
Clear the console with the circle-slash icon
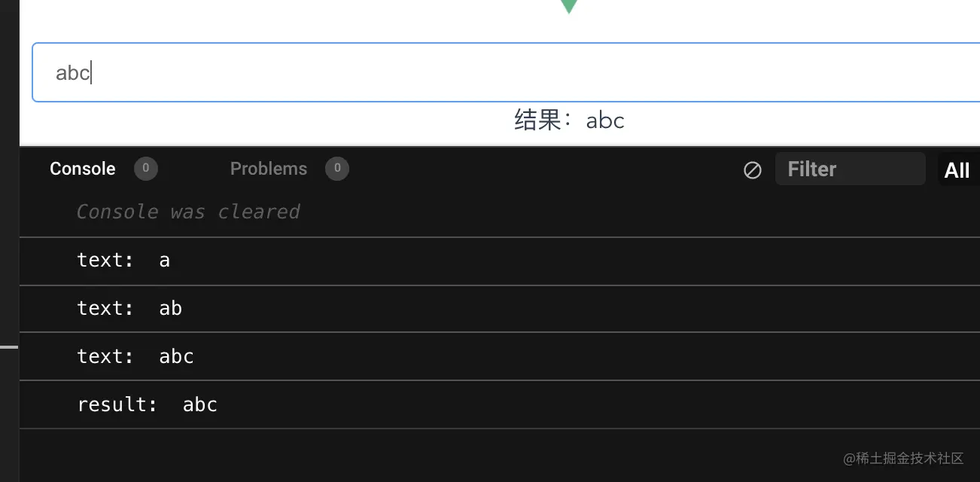point(752,170)
